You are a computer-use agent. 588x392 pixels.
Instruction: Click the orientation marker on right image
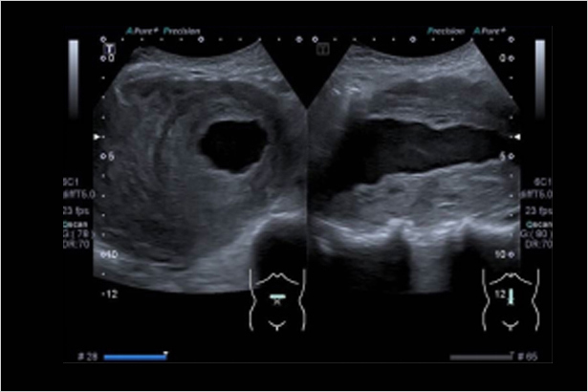[x=323, y=48]
